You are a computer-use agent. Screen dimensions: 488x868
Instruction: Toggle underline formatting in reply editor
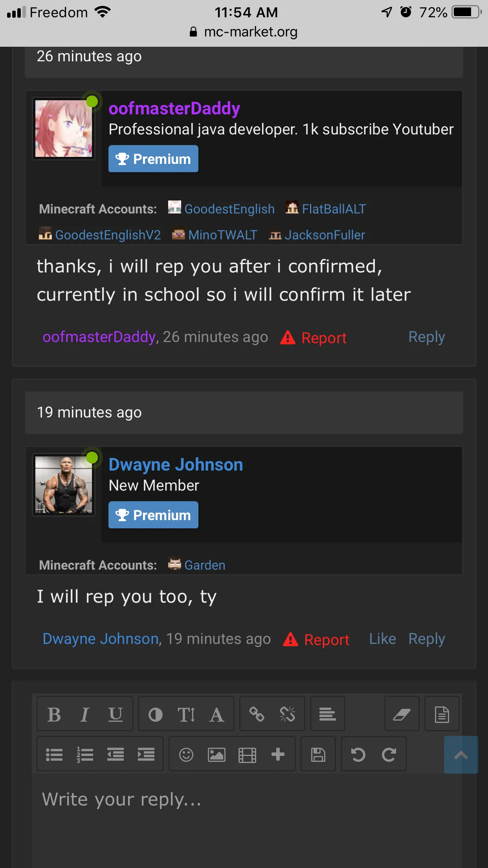point(115,714)
